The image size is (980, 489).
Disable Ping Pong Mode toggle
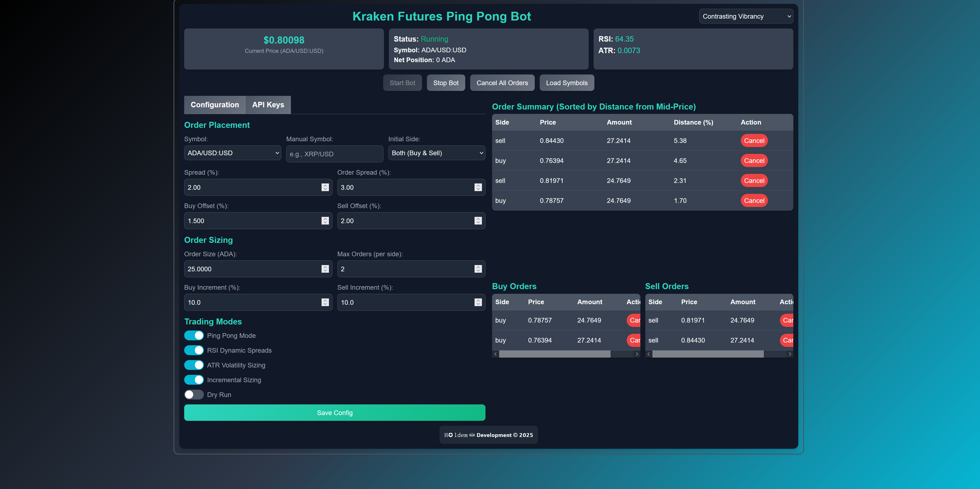[194, 335]
